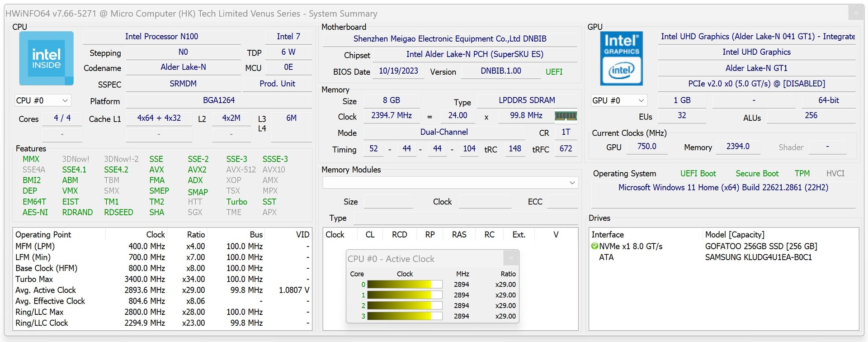Click the Stepping value N0

pos(183,52)
